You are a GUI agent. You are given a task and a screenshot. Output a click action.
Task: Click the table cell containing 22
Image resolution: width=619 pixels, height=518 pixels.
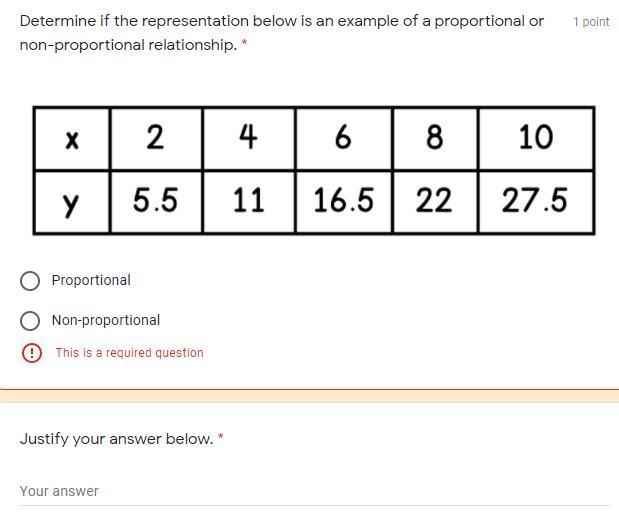click(x=435, y=202)
